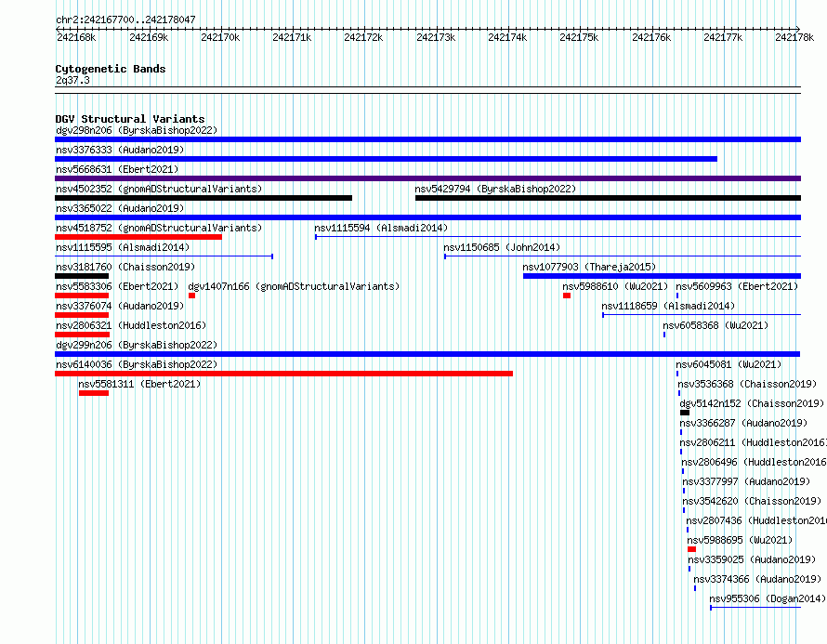Select nsv5581311 (Ebert2021) label
This screenshot has width=827, height=644.
pos(139,384)
